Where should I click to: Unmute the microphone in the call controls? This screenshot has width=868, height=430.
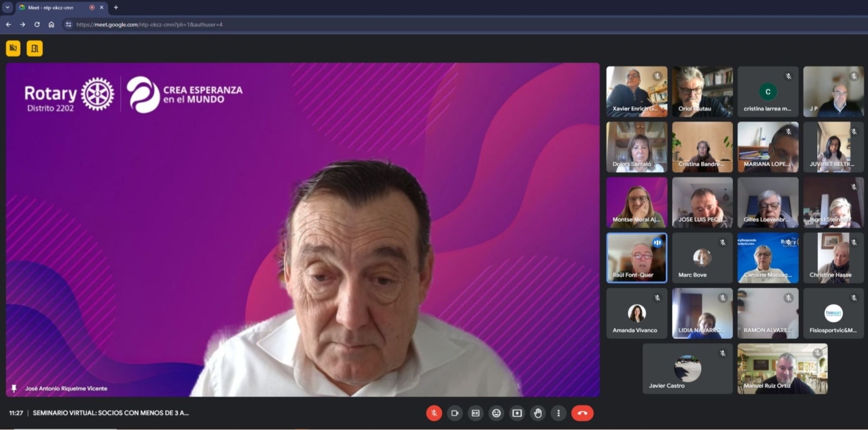point(434,413)
